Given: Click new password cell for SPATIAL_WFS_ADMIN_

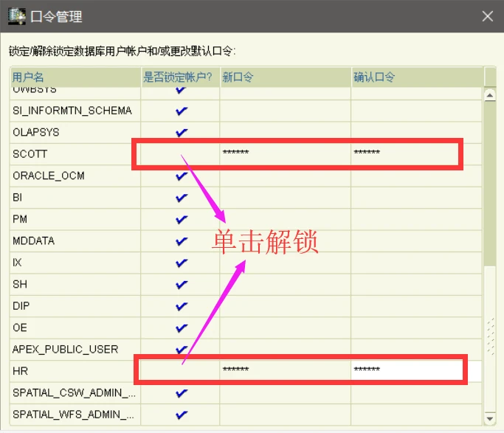Looking at the screenshot, I should coord(286,415).
